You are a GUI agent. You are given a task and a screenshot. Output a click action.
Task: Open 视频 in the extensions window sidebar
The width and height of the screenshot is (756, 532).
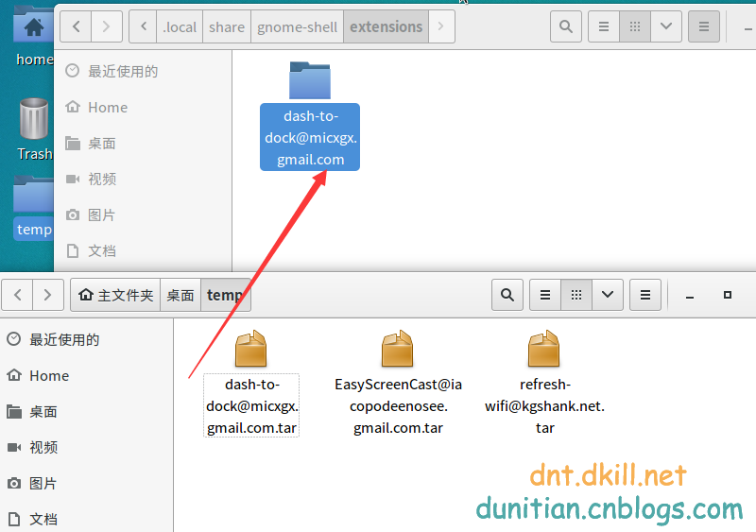[x=143, y=179]
